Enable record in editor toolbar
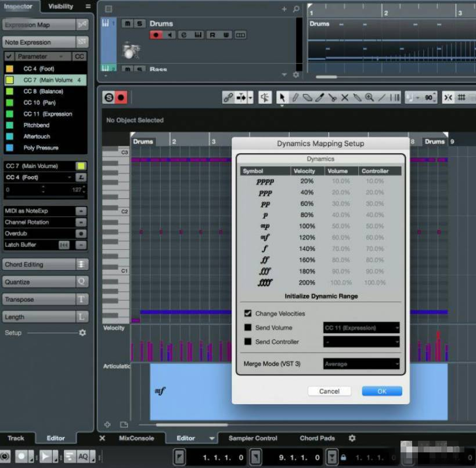This screenshot has height=468, width=476. (x=121, y=98)
